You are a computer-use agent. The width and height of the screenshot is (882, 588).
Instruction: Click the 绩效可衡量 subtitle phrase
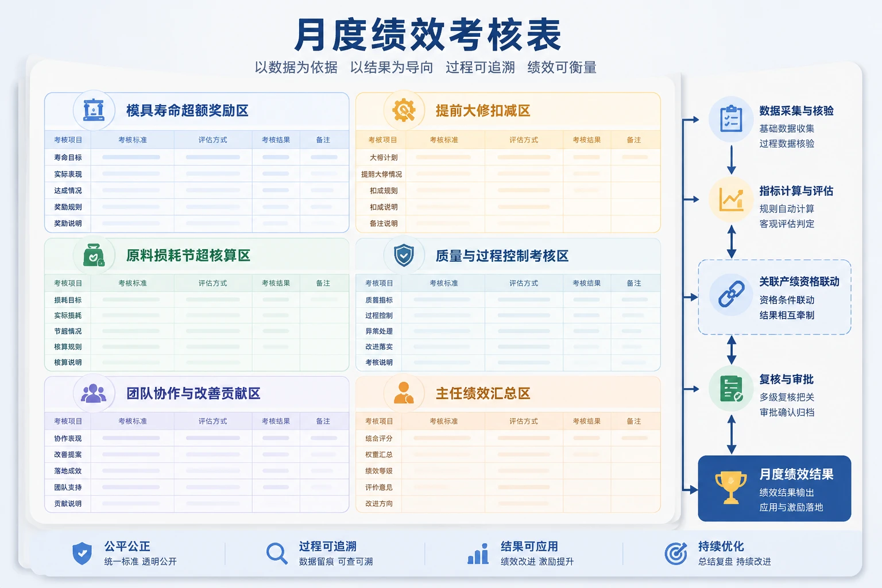tap(562, 68)
